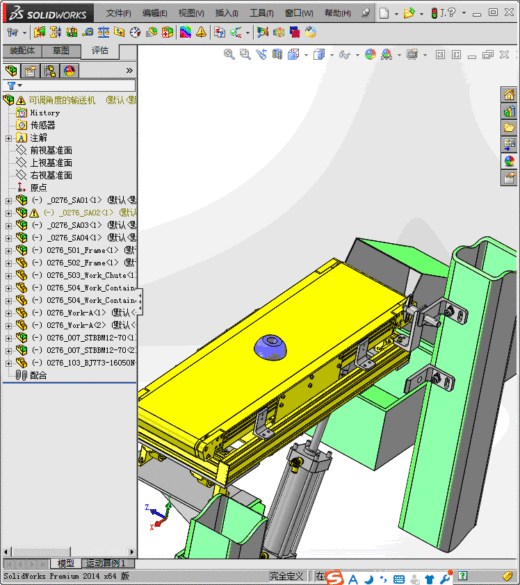Click the Sensor gauge dial icon
The height and width of the screenshot is (585, 520).
[x=135, y=32]
